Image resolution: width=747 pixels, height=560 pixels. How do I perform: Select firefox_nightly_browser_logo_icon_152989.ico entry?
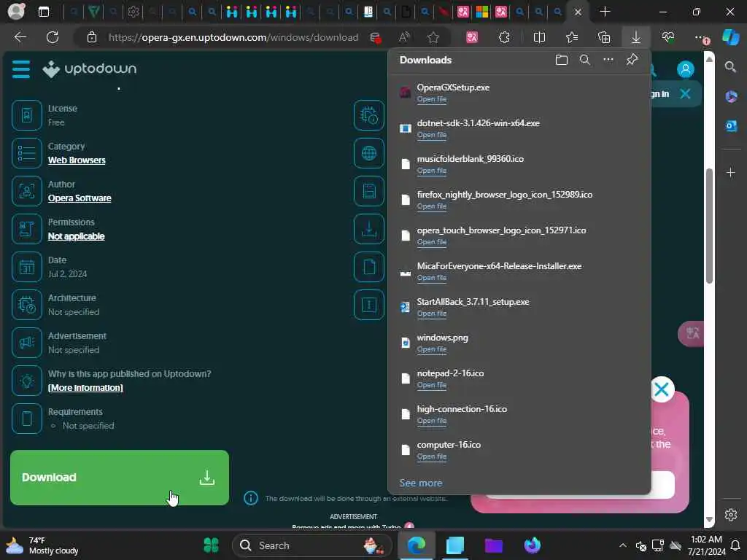click(519, 200)
